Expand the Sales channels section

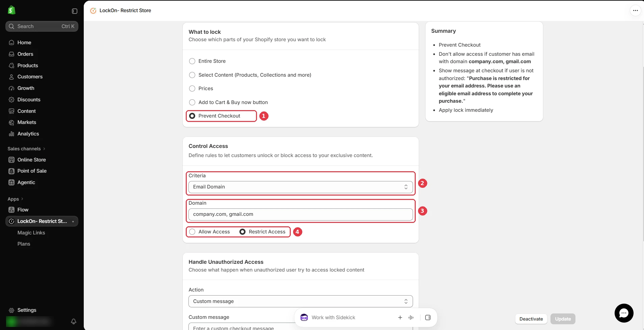[x=26, y=149]
